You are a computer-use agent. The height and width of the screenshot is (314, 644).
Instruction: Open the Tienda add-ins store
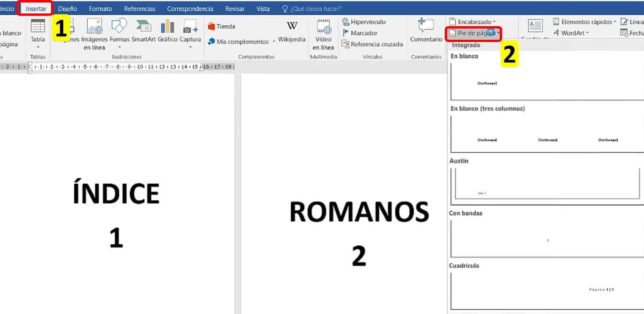tap(222, 27)
